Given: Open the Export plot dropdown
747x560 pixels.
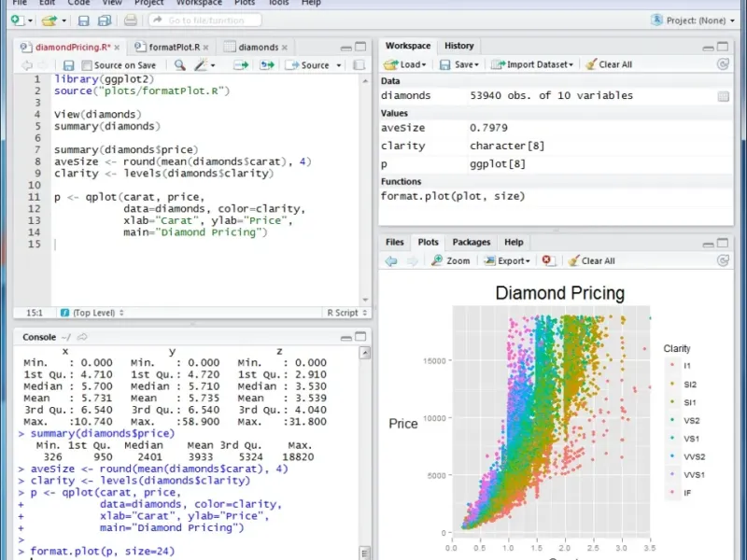Looking at the screenshot, I should pyautogui.click(x=506, y=261).
